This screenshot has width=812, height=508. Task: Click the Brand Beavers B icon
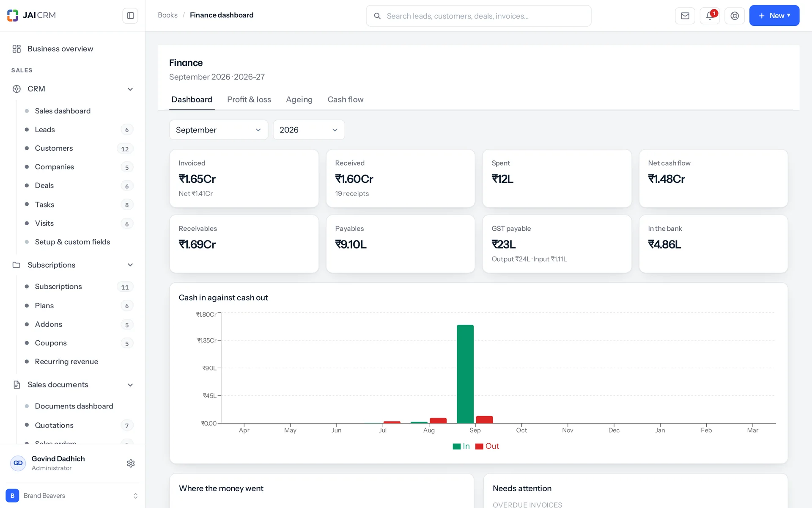point(12,495)
